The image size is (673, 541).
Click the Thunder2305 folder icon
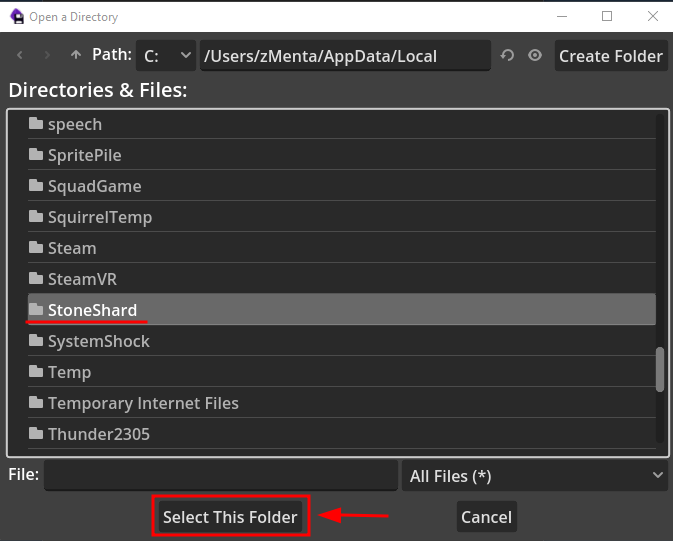pos(36,434)
